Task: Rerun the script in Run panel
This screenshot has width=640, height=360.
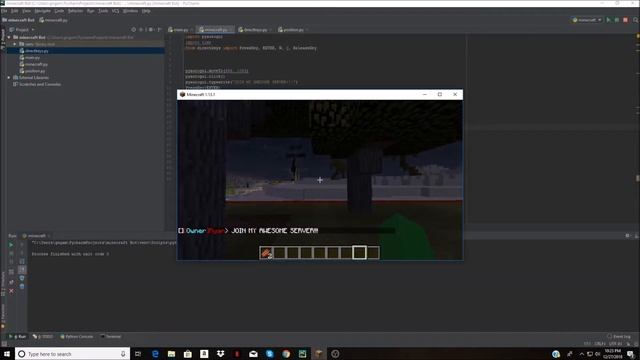Action: click(x=11, y=245)
